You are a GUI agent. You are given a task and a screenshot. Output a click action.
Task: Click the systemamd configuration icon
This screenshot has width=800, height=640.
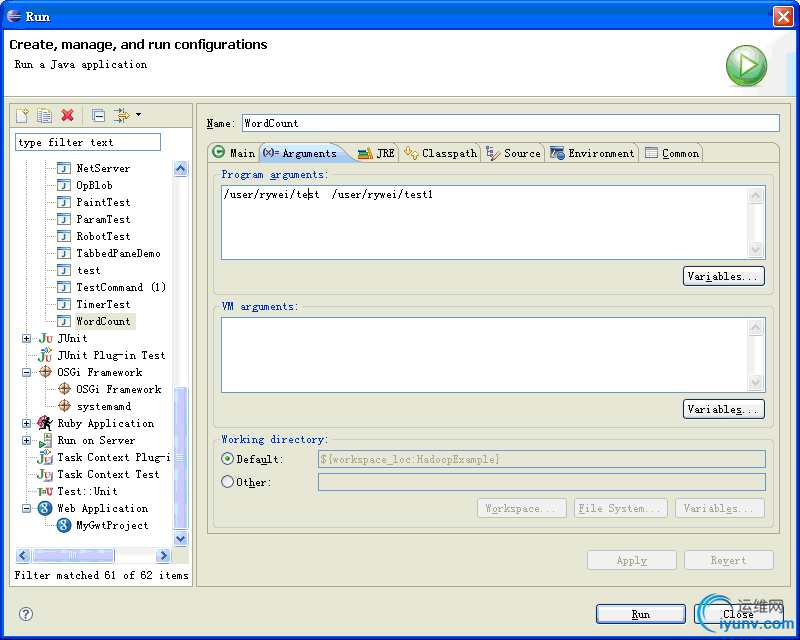pyautogui.click(x=64, y=406)
